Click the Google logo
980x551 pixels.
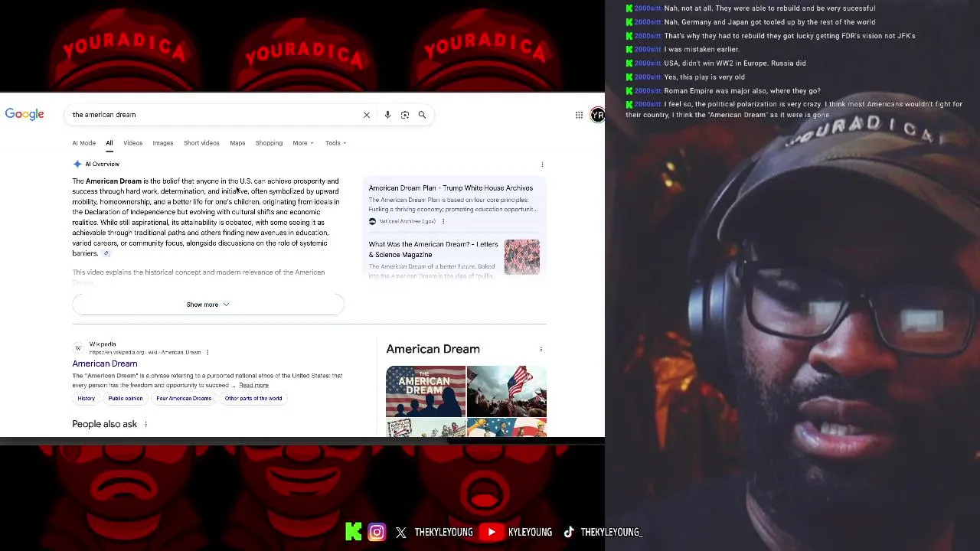tap(24, 114)
